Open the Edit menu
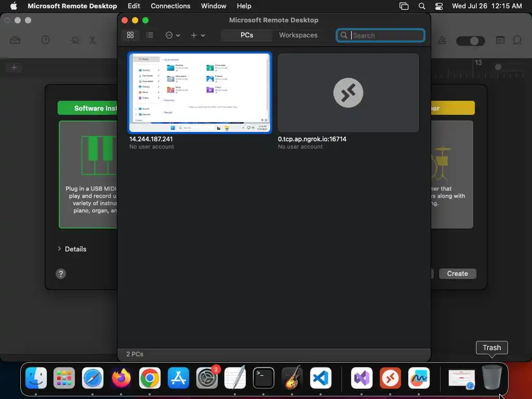The width and height of the screenshot is (532, 399). click(134, 6)
